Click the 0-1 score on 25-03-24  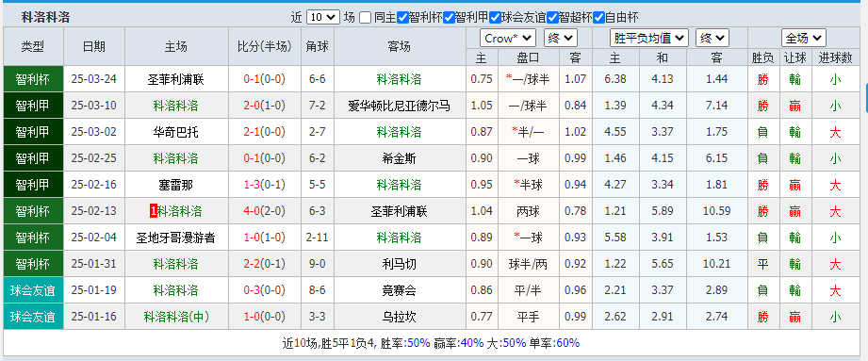point(252,79)
